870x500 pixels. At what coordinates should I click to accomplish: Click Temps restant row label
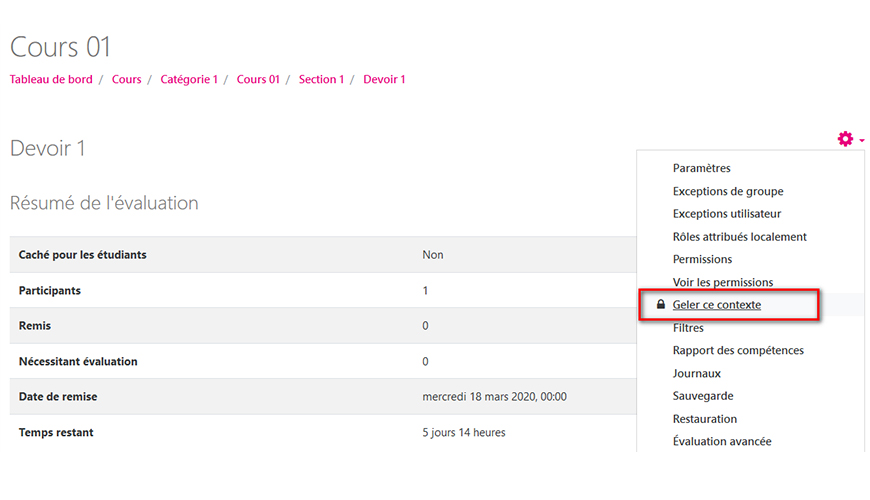[x=56, y=432]
